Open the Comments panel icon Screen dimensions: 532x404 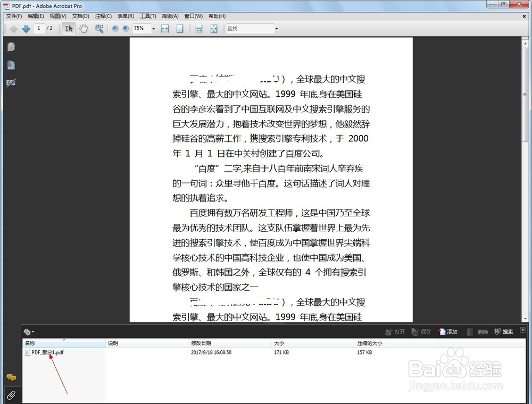11,377
